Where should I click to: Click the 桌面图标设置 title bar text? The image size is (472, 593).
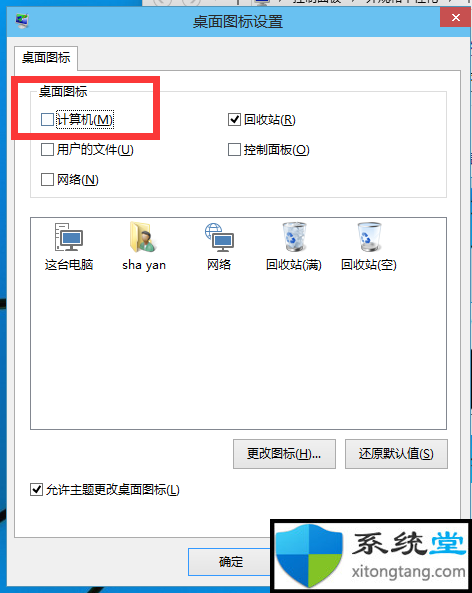click(238, 22)
